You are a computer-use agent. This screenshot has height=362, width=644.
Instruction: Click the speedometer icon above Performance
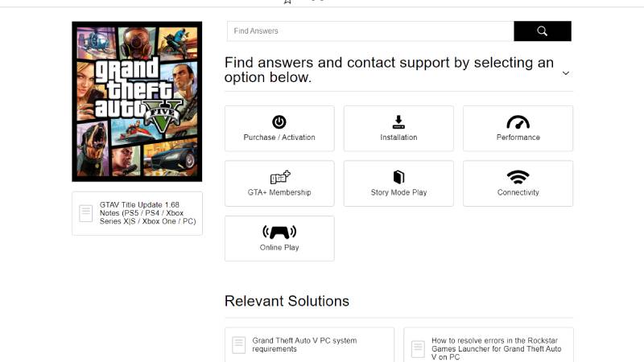518,122
